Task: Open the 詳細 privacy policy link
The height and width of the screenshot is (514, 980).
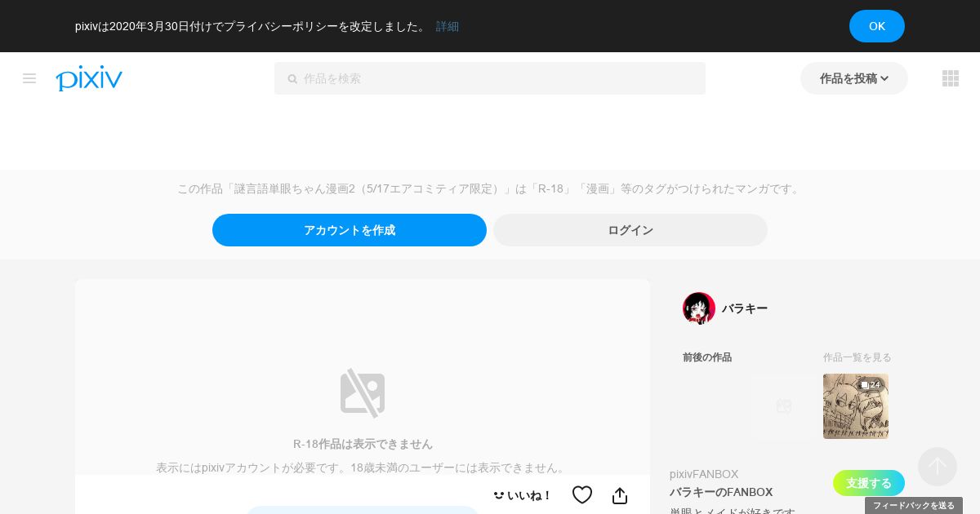Action: 448,26
